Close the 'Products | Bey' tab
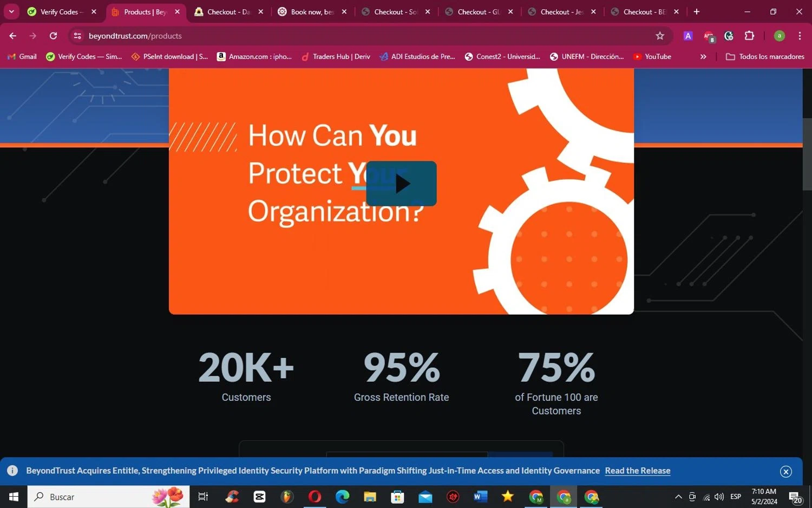The image size is (812, 508). point(177,11)
